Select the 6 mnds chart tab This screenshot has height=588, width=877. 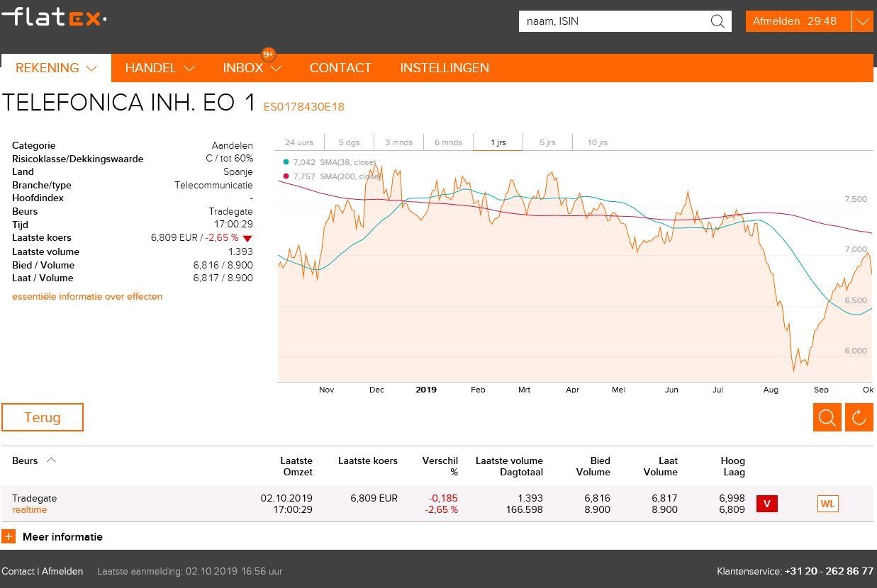click(x=448, y=142)
